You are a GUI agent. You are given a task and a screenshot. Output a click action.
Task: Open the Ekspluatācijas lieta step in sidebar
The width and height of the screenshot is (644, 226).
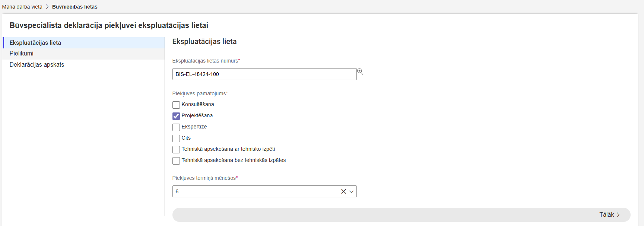(x=35, y=43)
